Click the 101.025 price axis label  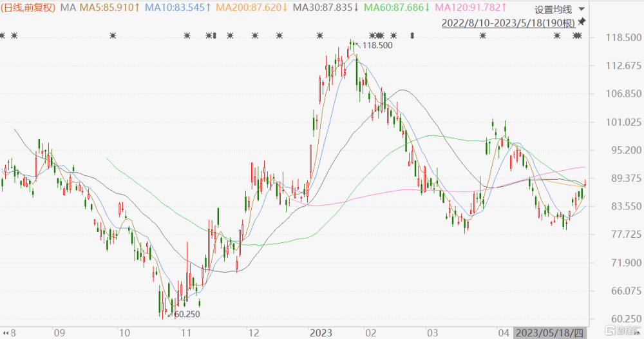[x=623, y=122]
